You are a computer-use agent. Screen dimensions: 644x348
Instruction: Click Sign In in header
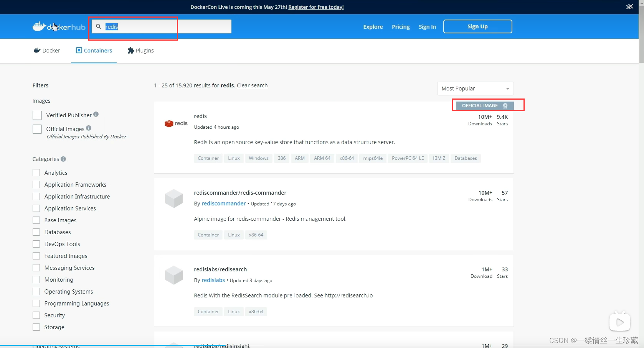427,27
